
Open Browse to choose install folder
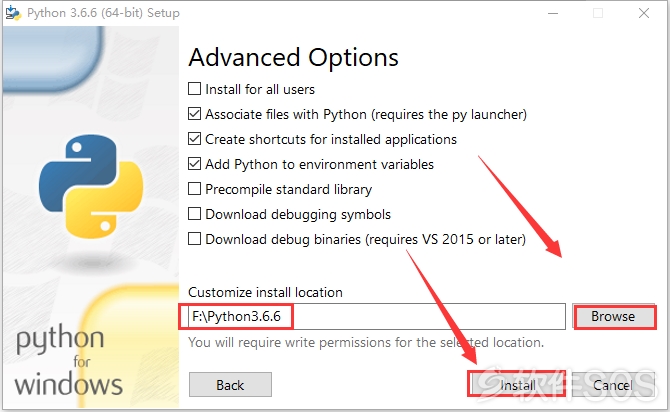pyautogui.click(x=613, y=317)
